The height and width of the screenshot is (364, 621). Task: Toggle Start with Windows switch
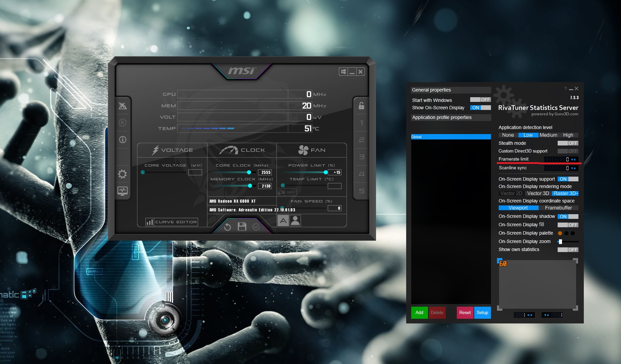[480, 100]
